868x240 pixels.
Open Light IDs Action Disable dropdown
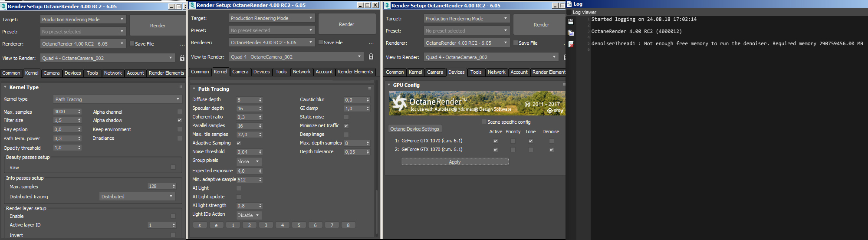click(x=249, y=215)
